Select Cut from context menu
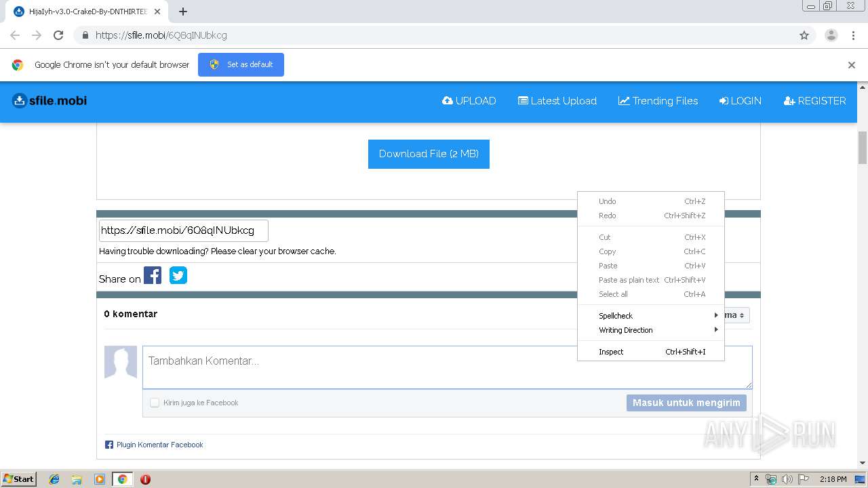Image resolution: width=868 pixels, height=488 pixels. 651,237
